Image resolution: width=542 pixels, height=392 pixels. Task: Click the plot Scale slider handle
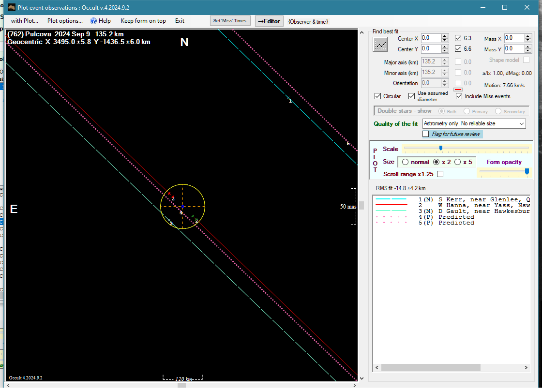click(441, 148)
